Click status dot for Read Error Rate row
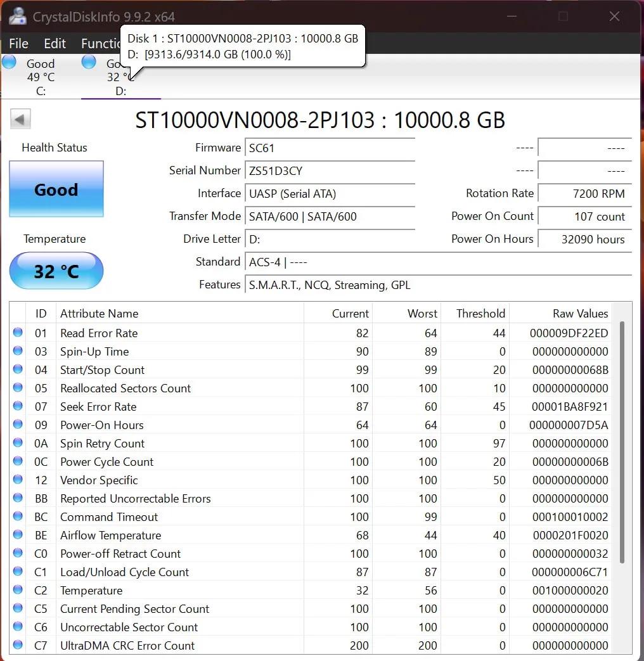 18,332
